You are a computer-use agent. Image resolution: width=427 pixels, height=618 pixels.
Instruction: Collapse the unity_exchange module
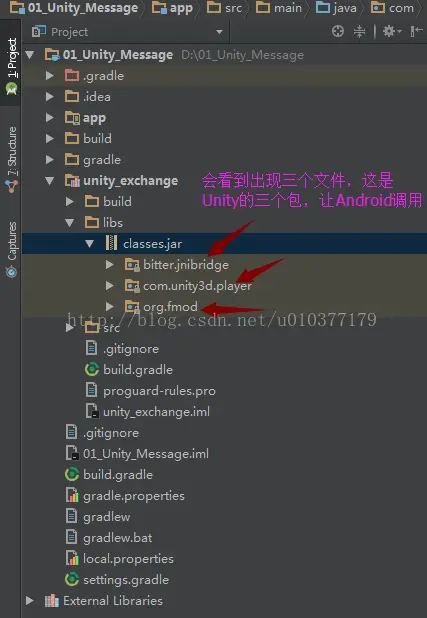(x=50, y=181)
